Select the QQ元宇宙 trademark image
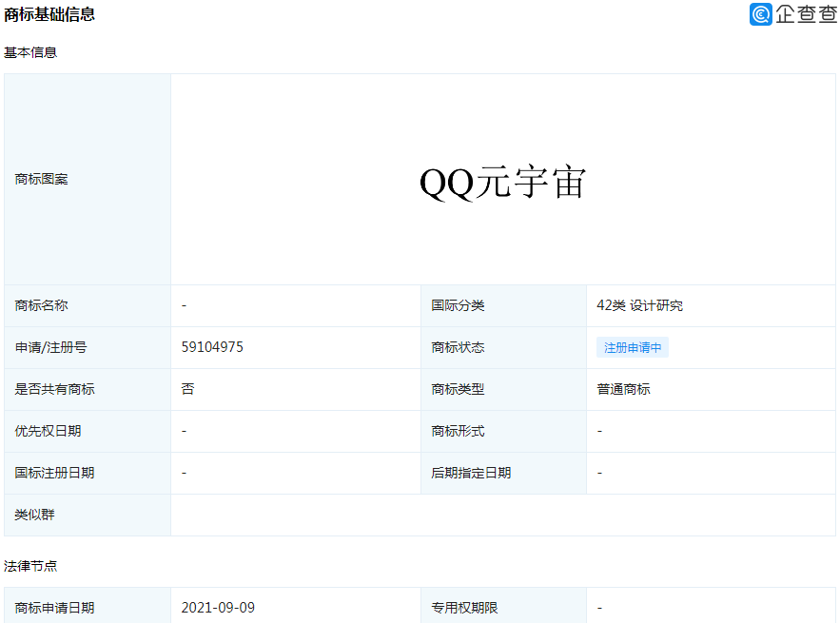840x623 pixels. pos(504,181)
